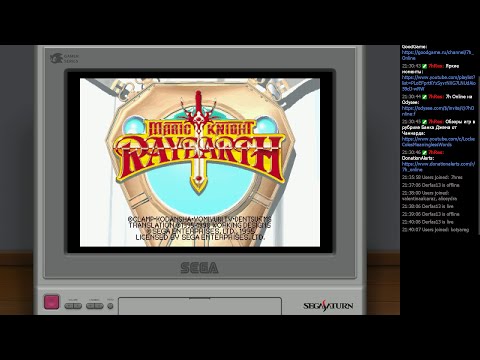Select the 21:39:06 'Derfas13 is offline' line
480x360 pixels.
(430, 214)
